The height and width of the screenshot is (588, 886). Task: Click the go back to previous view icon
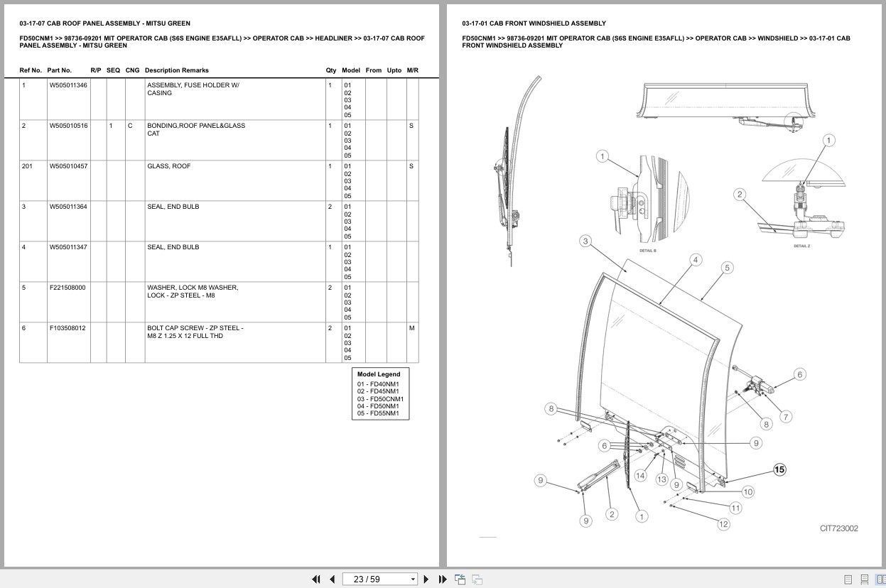(460, 579)
